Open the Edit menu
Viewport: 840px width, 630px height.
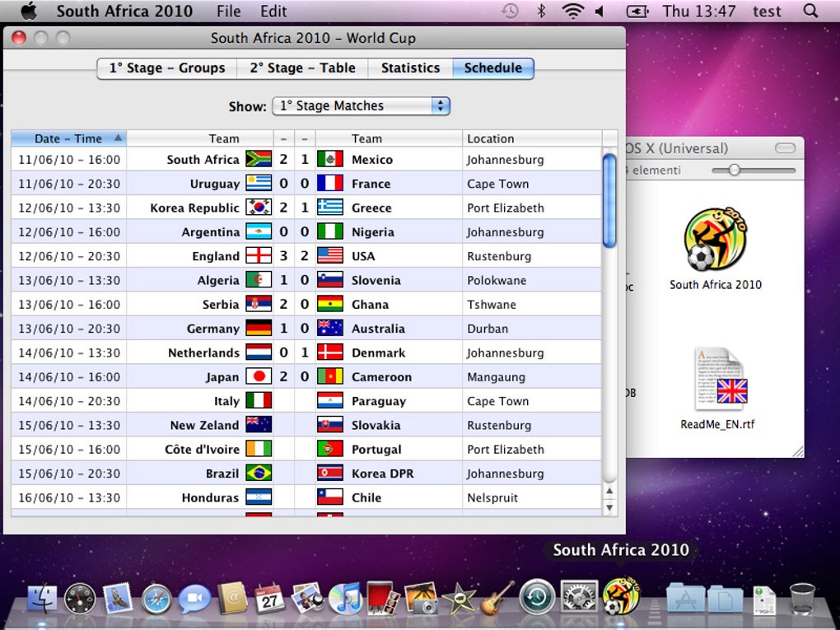coord(273,12)
